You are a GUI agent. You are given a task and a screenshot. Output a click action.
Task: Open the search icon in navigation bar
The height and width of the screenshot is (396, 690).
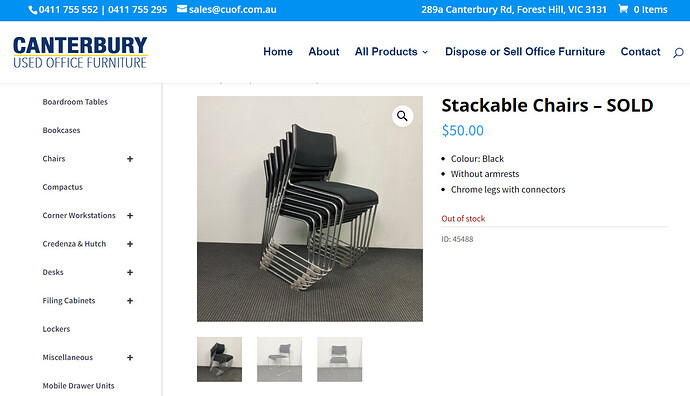click(x=678, y=53)
